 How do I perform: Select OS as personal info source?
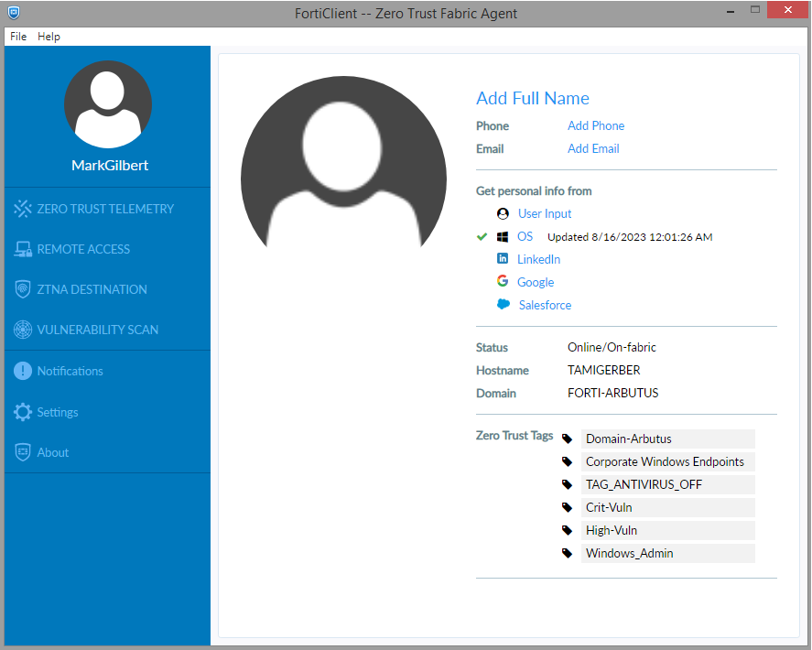tap(525, 236)
